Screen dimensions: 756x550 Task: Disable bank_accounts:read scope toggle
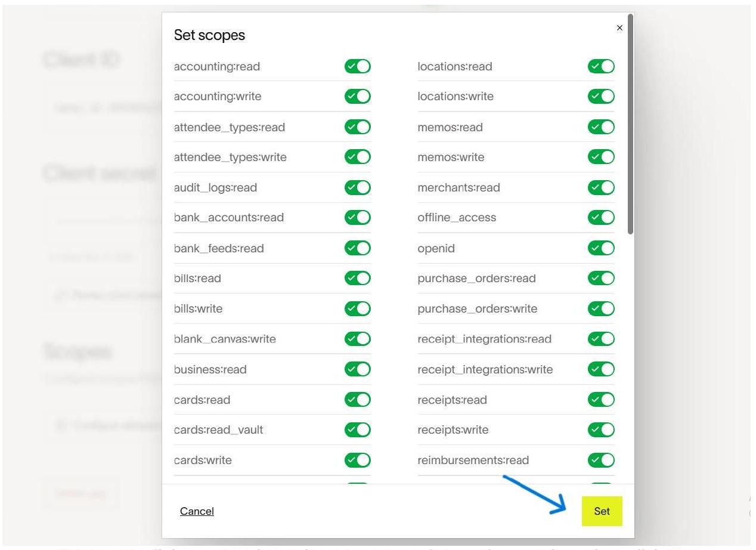tap(358, 217)
